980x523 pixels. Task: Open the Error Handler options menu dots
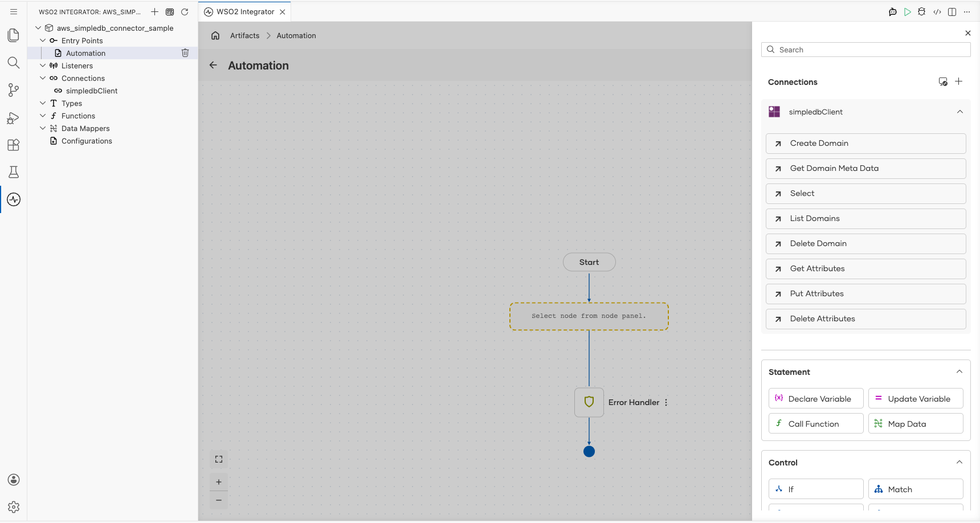click(666, 402)
